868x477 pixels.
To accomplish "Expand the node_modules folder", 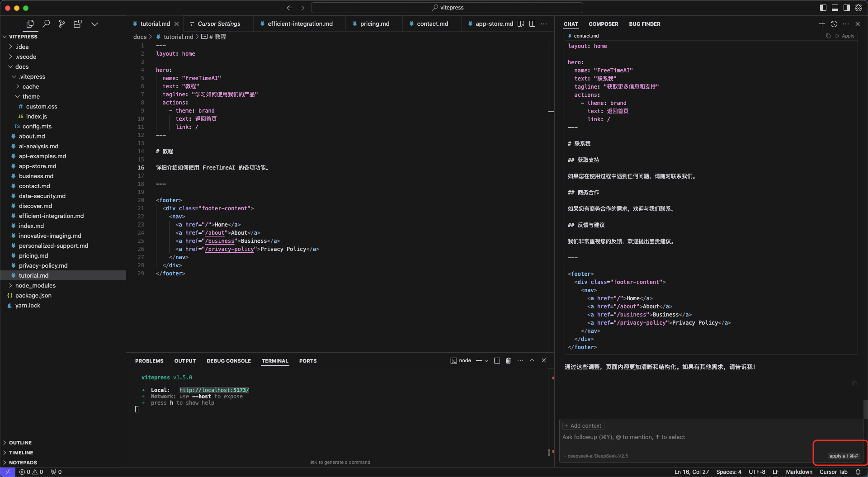I will pyautogui.click(x=35, y=285).
